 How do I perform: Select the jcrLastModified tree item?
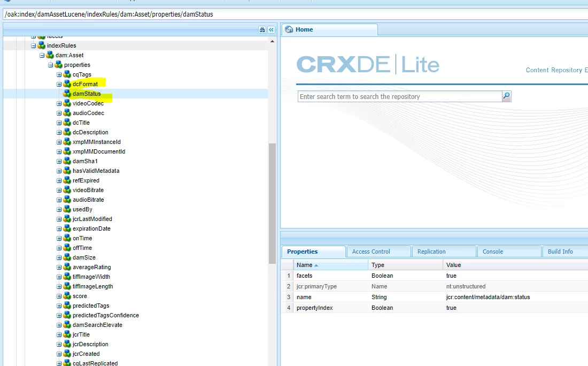pos(92,219)
